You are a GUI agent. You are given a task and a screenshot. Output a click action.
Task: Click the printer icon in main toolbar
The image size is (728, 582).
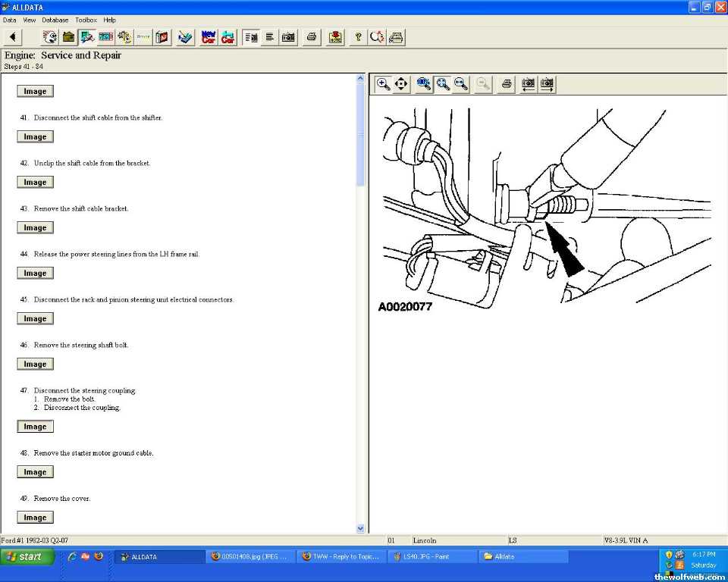point(311,37)
